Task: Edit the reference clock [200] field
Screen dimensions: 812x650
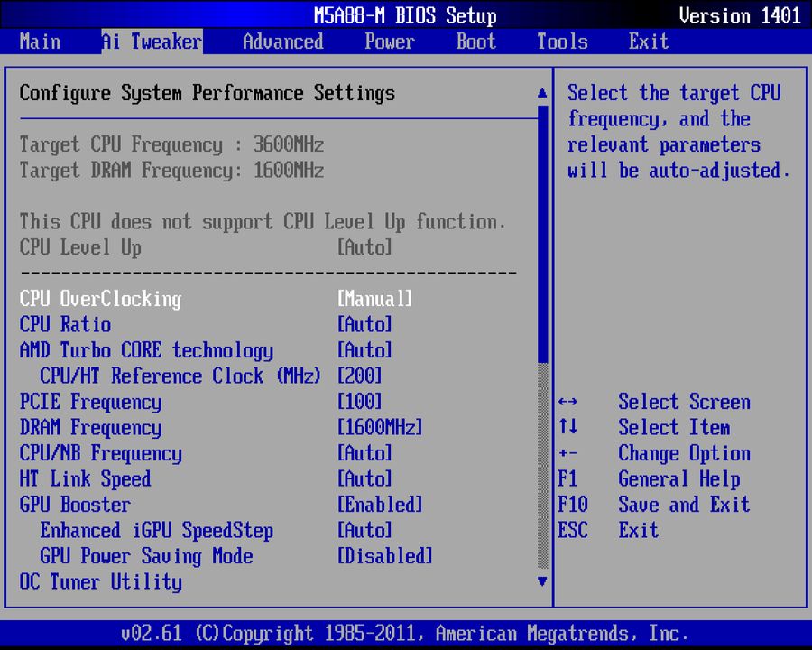Action: click(359, 376)
